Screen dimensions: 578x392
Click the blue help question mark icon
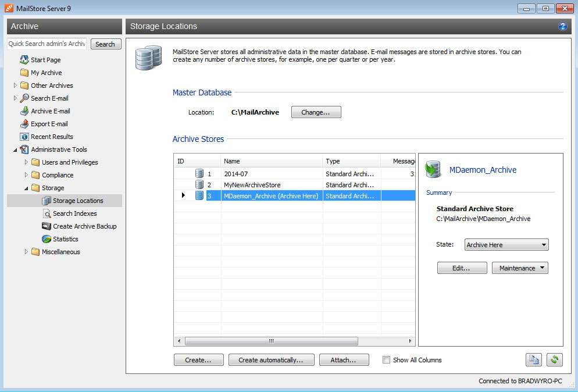coord(562,26)
